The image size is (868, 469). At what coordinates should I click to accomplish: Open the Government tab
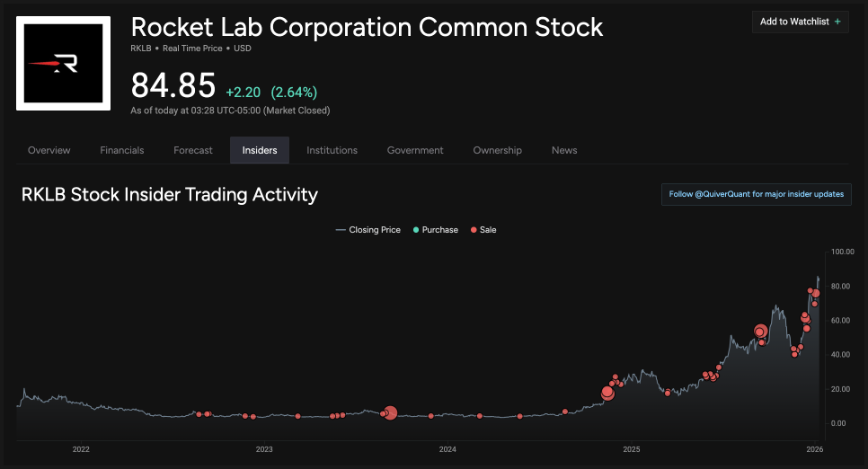(x=415, y=150)
